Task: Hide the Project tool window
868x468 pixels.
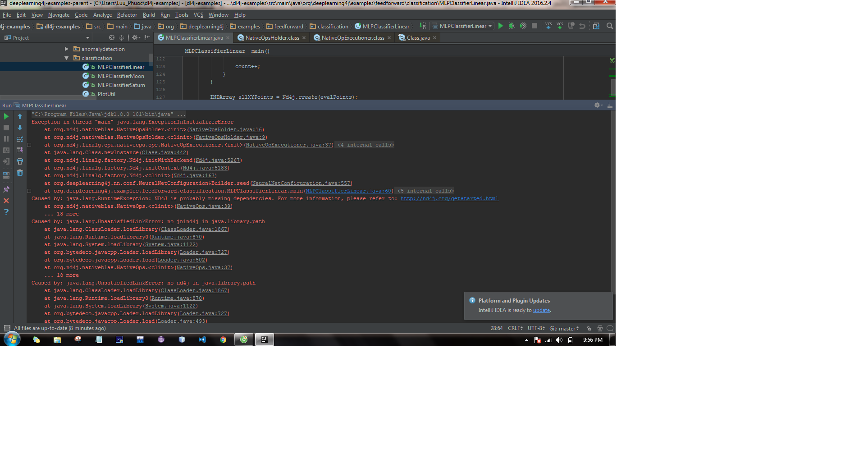Action: point(147,38)
